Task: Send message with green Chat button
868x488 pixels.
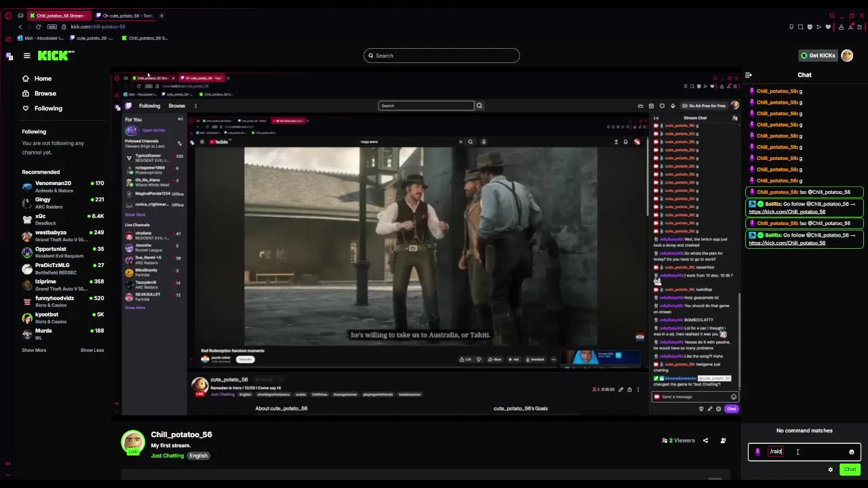Action: [x=850, y=470]
